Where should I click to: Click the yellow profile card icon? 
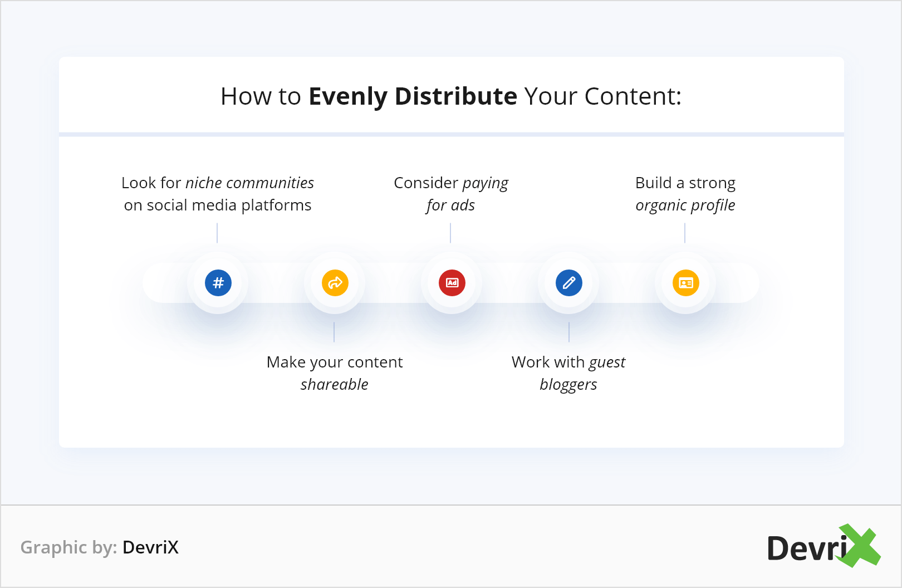[x=686, y=283]
